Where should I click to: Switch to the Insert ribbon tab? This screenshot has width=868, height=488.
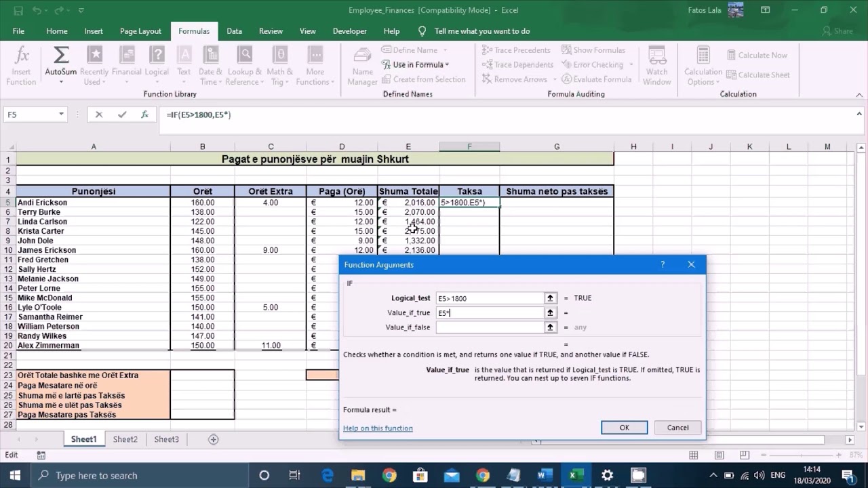[94, 31]
